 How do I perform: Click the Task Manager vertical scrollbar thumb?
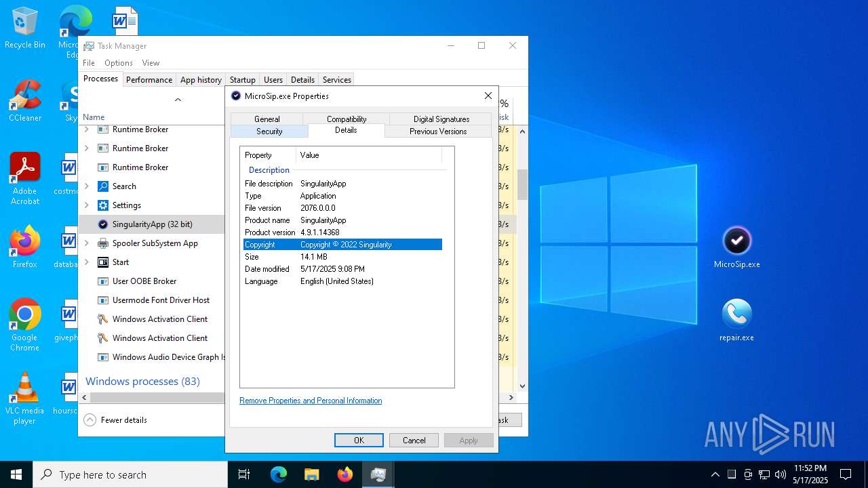[x=522, y=184]
